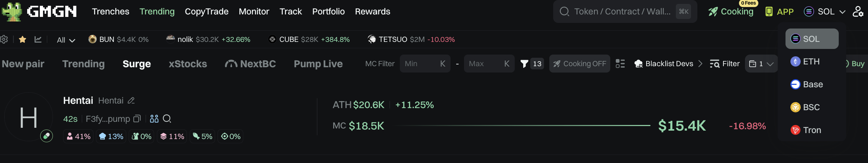Select ETH from the chain list

click(x=811, y=62)
